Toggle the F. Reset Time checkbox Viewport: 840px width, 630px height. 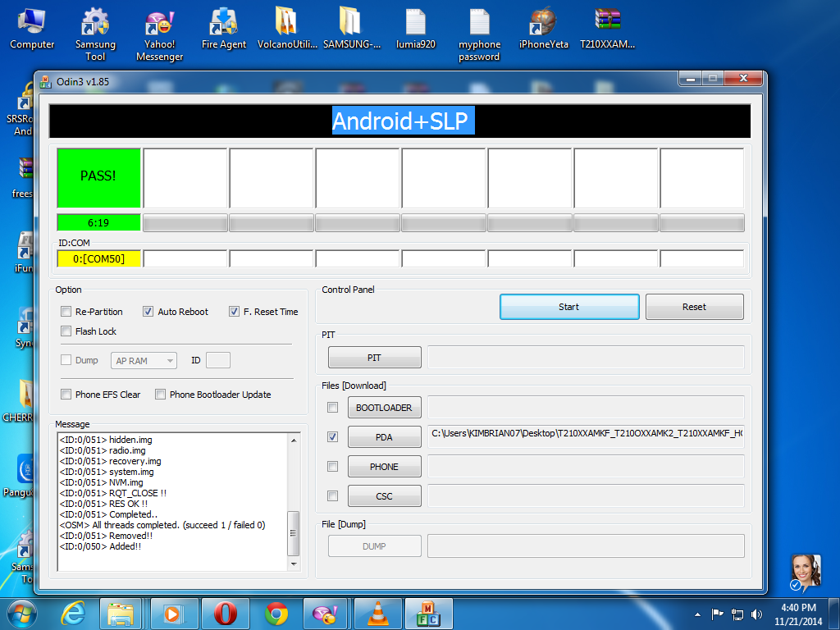[235, 312]
